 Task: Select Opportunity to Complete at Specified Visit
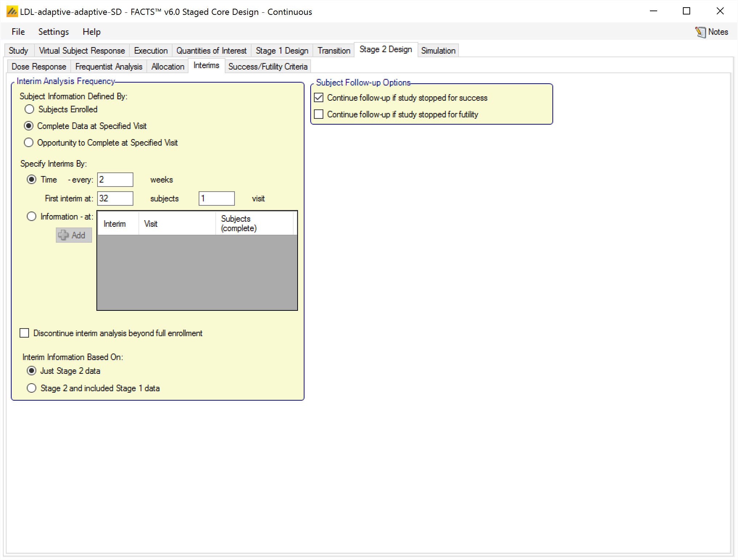click(29, 143)
